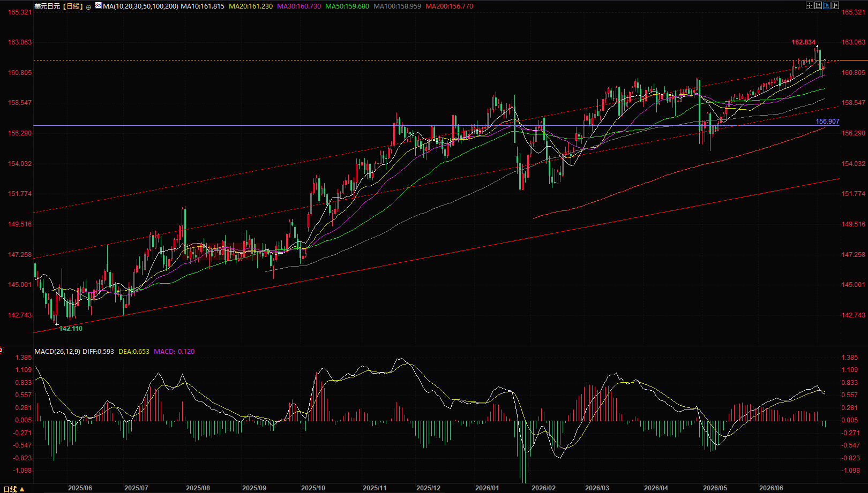The image size is (868, 493).
Task: Click the circled plus icon beside 日线 title
Action: (88, 7)
